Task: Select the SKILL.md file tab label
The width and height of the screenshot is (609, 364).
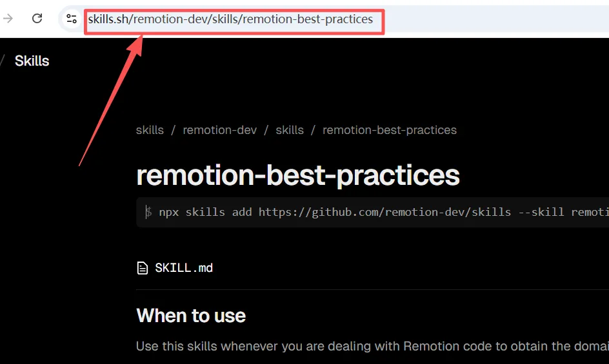Action: (x=184, y=268)
